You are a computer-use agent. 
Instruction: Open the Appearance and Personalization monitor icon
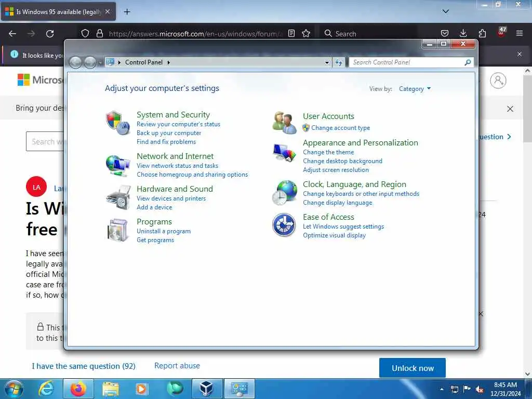click(284, 153)
